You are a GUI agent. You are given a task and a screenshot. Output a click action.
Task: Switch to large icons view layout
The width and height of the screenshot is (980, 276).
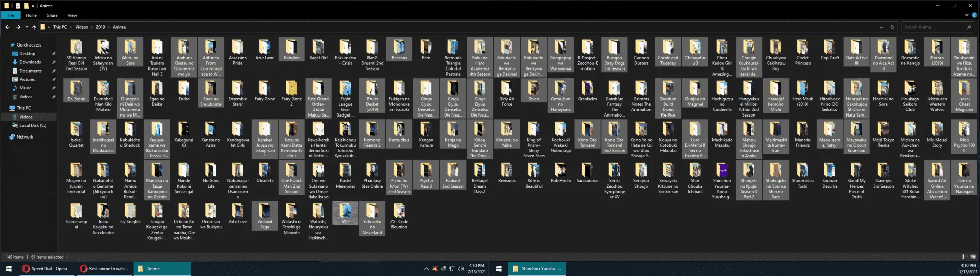tap(972, 257)
